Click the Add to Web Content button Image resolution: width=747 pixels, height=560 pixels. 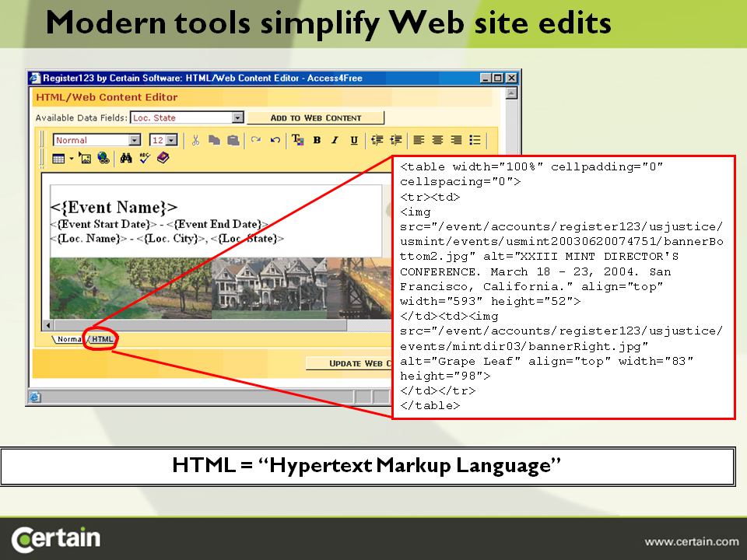coord(316,117)
